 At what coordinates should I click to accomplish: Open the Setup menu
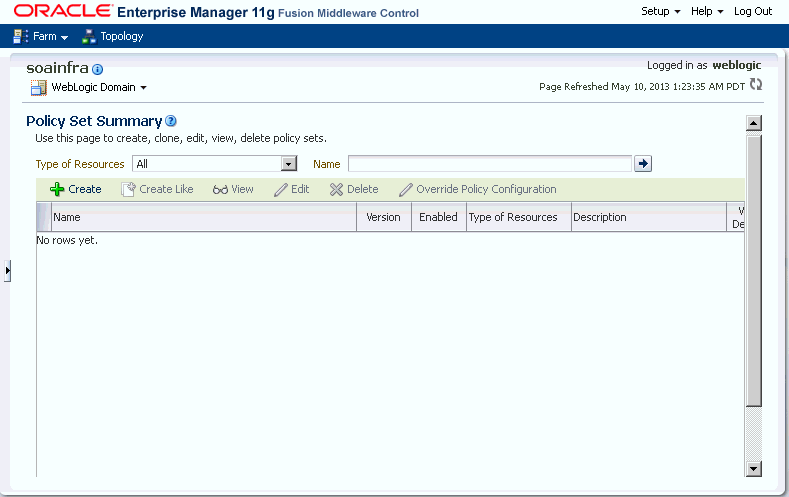pos(660,11)
